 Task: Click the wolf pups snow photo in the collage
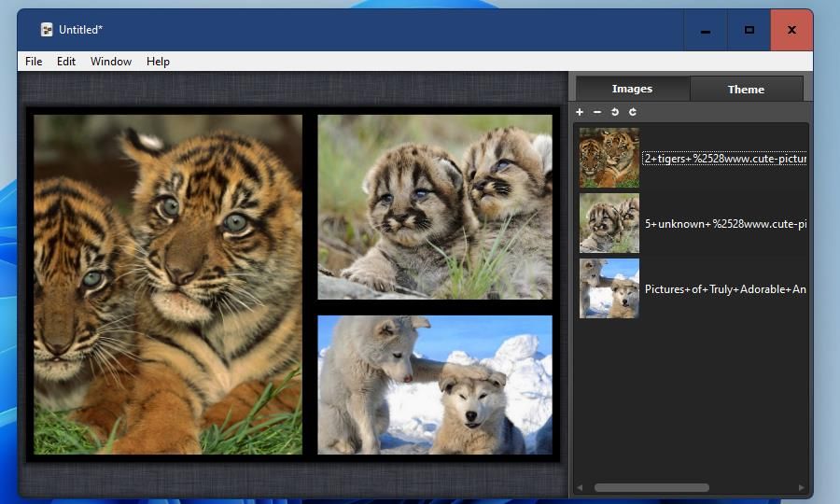click(x=434, y=385)
